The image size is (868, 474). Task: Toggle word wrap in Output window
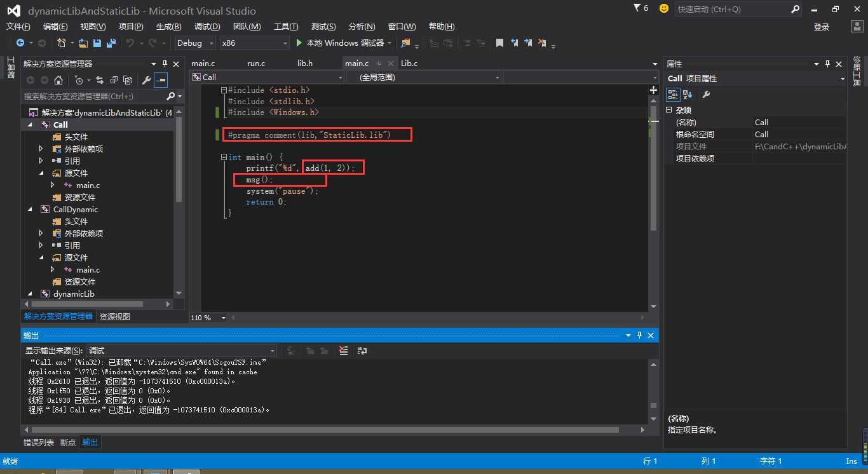click(x=362, y=350)
